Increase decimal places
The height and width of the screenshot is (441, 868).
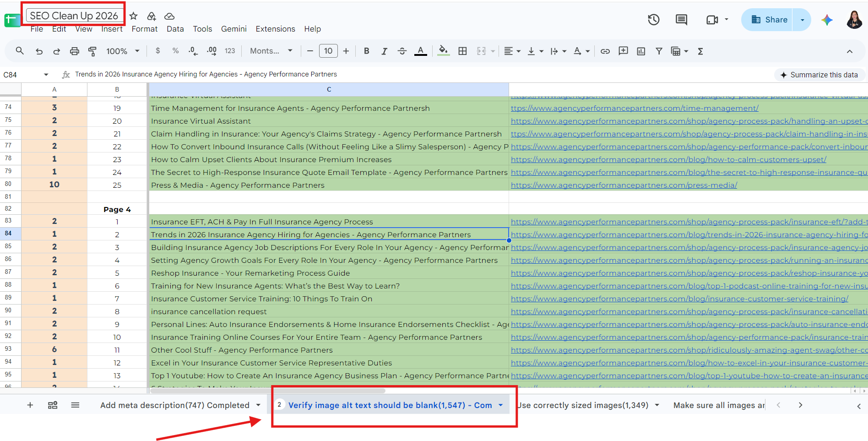(212, 51)
